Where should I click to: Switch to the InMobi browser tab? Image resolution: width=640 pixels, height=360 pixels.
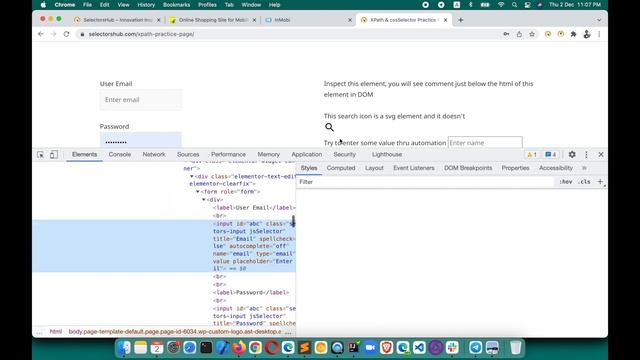coord(308,20)
